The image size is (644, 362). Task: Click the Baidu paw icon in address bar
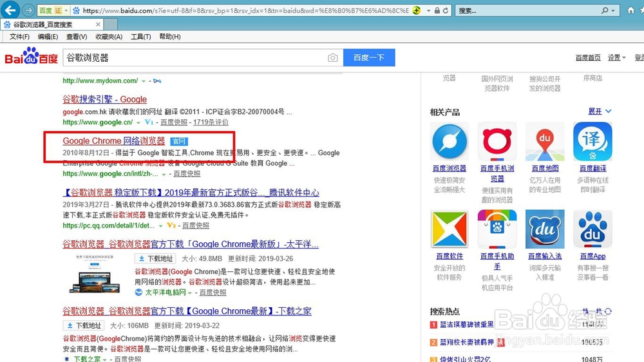pyautogui.click(x=77, y=10)
